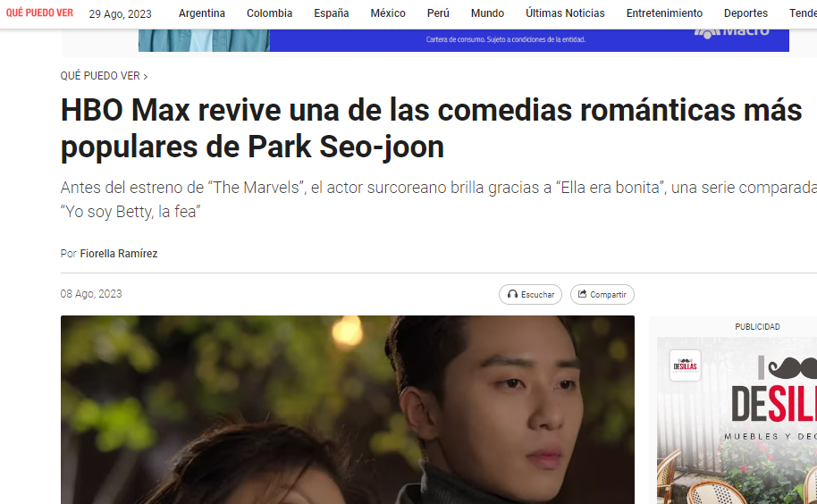817x504 pixels.
Task: Open the Argentina section
Action: click(x=202, y=13)
